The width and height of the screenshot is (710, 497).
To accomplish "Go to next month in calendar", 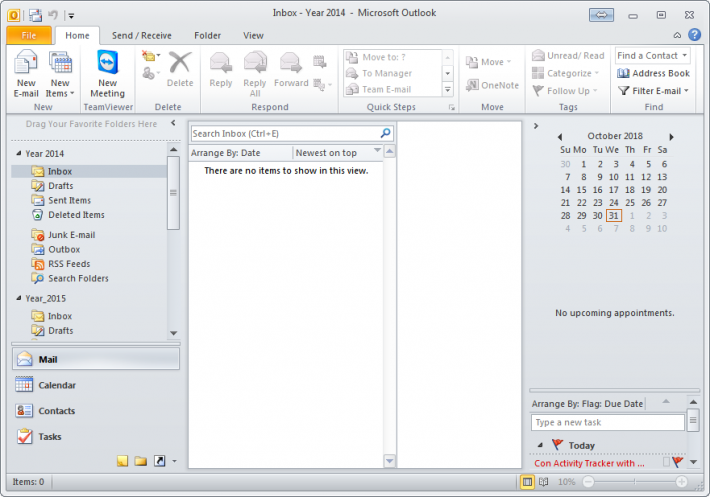I will tap(671, 136).
